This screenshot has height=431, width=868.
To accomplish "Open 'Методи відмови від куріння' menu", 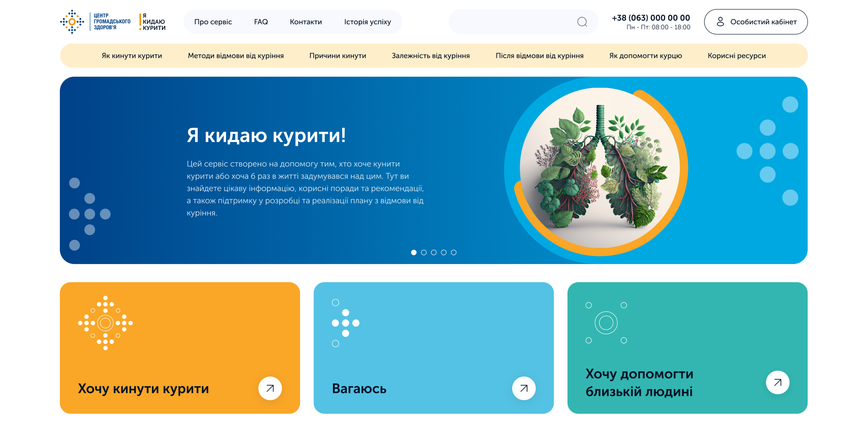I will [x=236, y=56].
